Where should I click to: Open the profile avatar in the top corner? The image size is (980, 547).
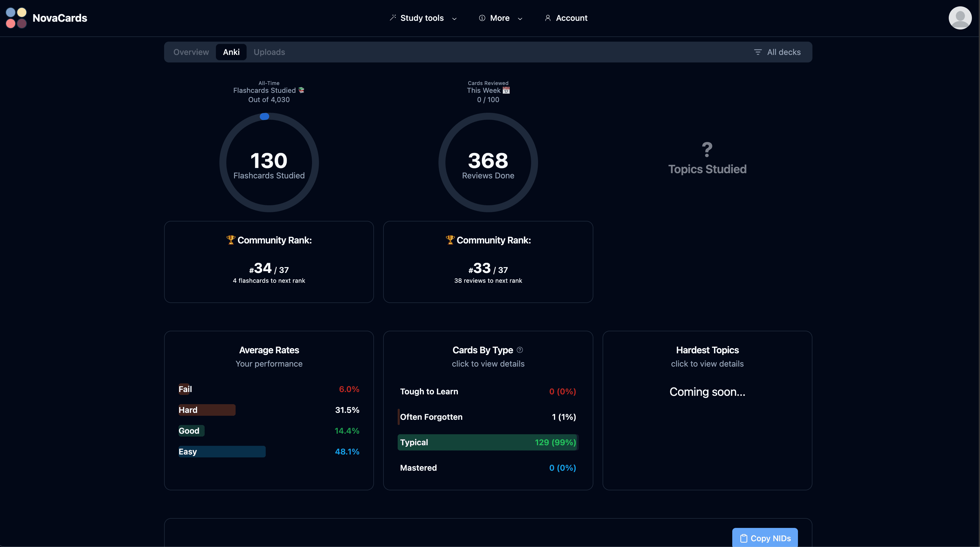pyautogui.click(x=960, y=18)
